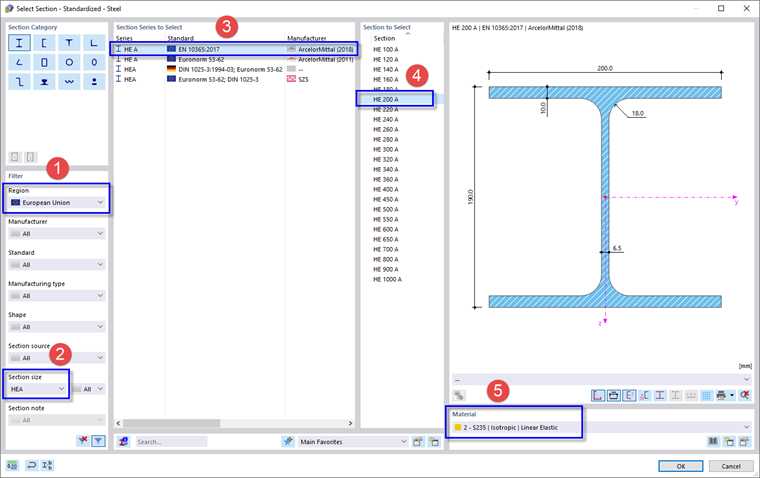Create a new favorites list icon
Image resolution: width=760 pixels, height=478 pixels.
tap(433, 442)
